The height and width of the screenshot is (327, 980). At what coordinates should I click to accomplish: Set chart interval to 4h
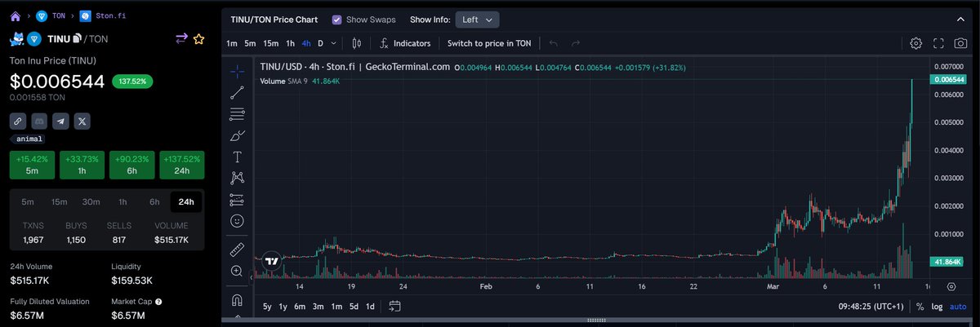click(306, 43)
